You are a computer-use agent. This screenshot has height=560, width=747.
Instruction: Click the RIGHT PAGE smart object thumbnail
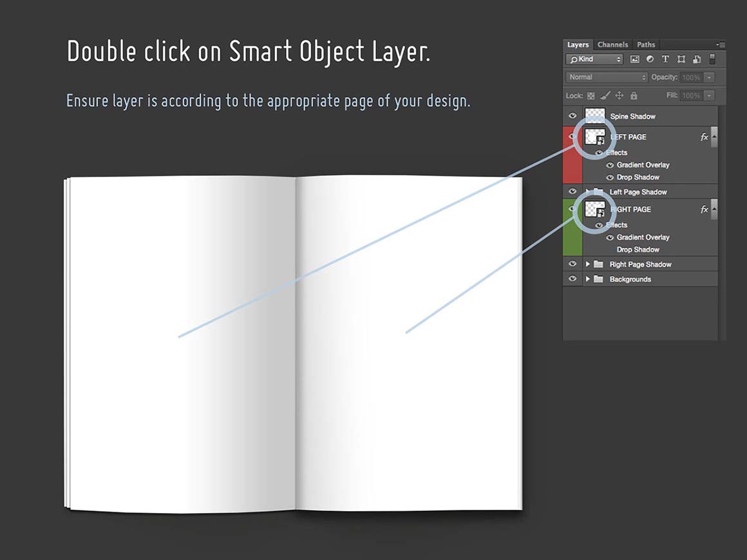[x=594, y=209]
